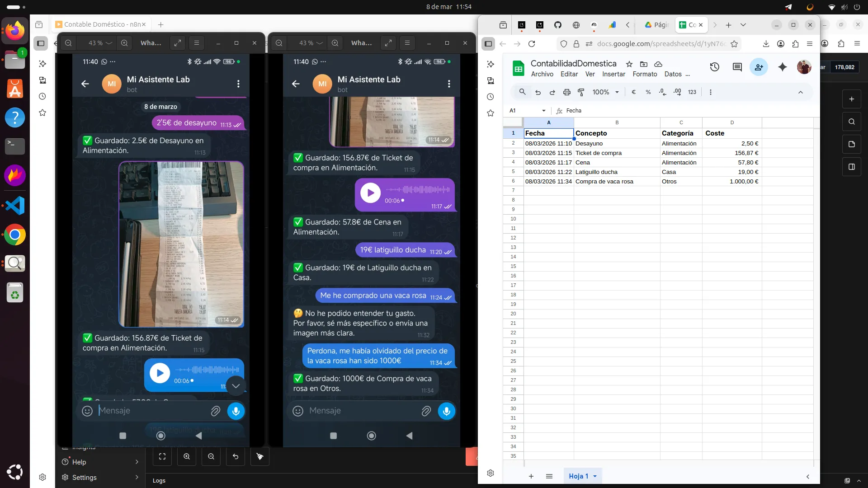
Task: Open the 100% zoom dropdown in Sheets
Action: 605,92
